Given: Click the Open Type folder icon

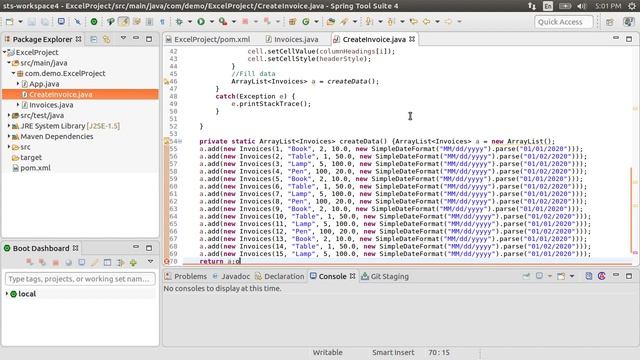Looking at the screenshot, I should (331, 22).
